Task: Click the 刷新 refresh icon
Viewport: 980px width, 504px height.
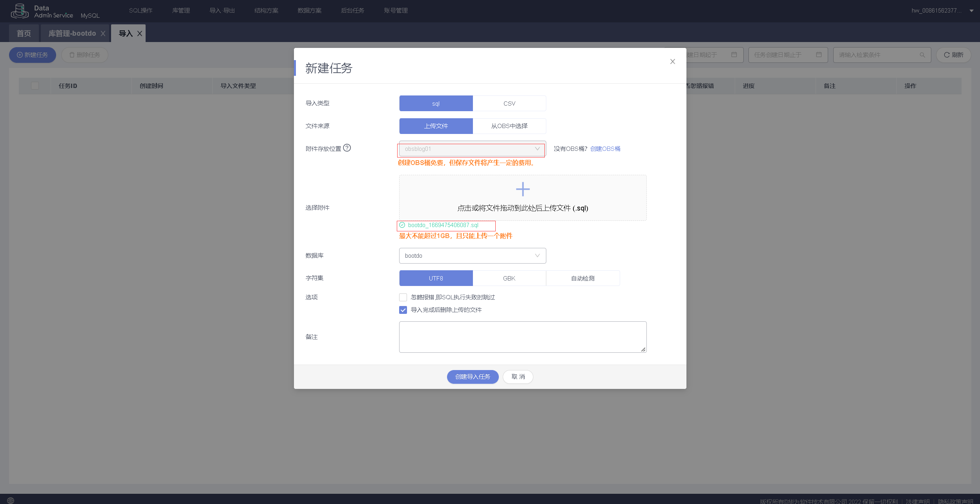Action: (947, 55)
